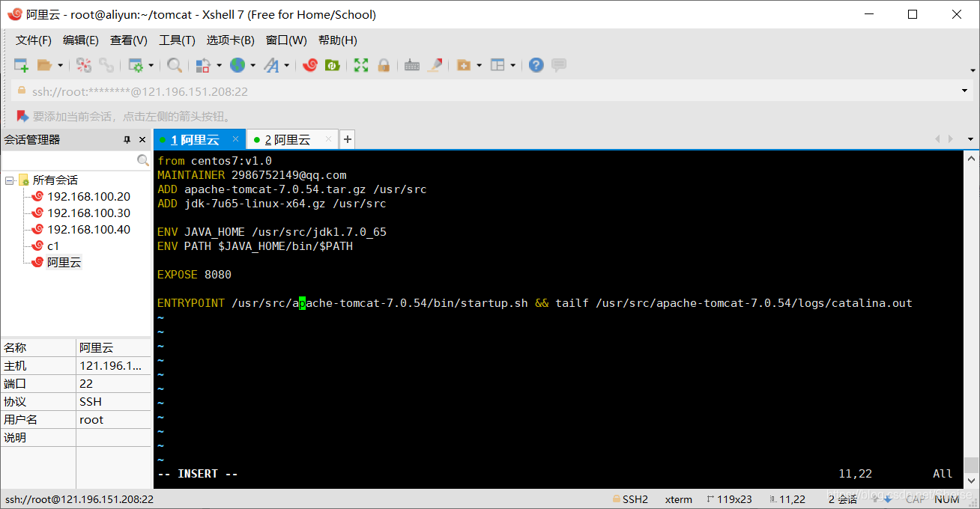Open the tab list dropdown arrow

click(x=971, y=139)
